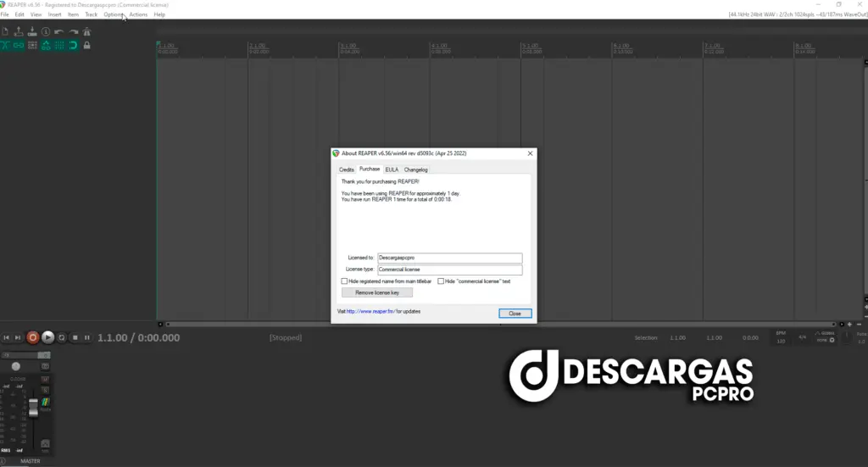Toggle the Locking padlock icon
Viewport: 868px width, 467px height.
point(86,46)
